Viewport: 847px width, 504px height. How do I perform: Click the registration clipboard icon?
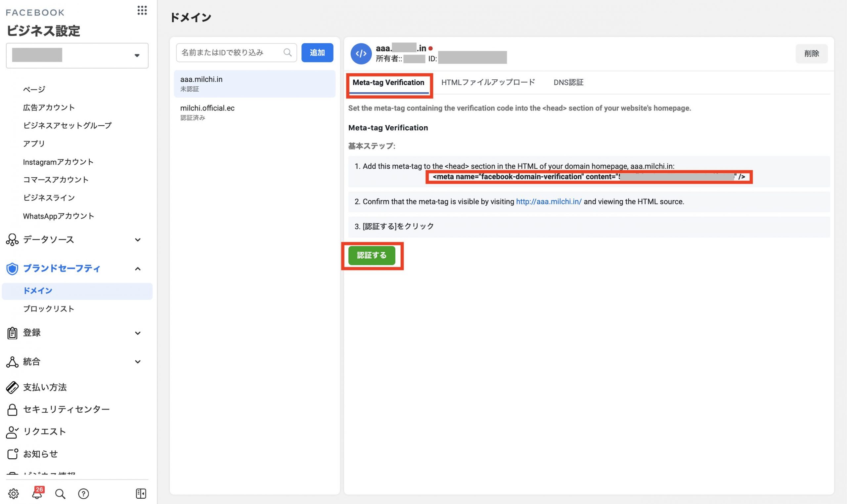coord(12,333)
